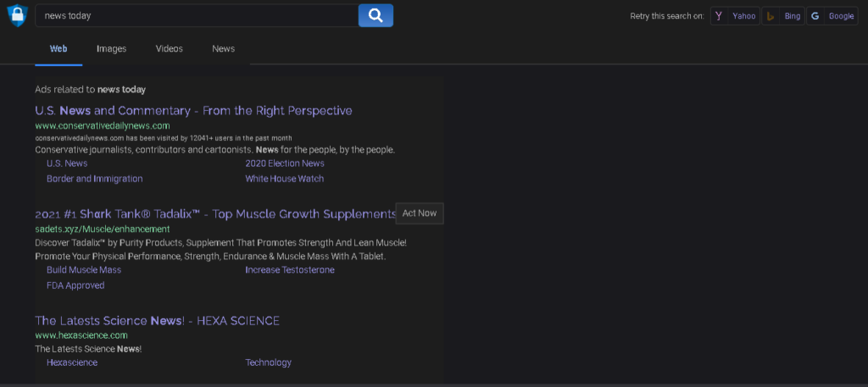Click sadets.xyz/Muscle/enhancement URL

(103, 229)
